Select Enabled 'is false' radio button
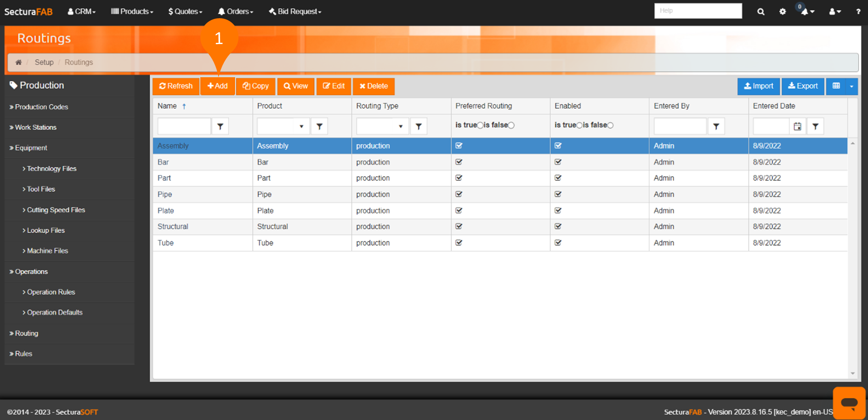868x420 pixels. (x=610, y=125)
